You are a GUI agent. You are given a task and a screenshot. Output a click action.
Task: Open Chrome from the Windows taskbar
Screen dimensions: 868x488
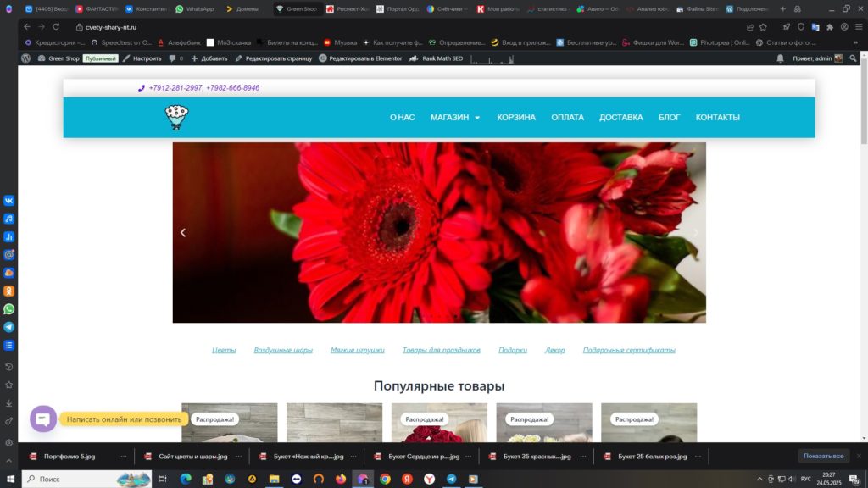point(386,479)
